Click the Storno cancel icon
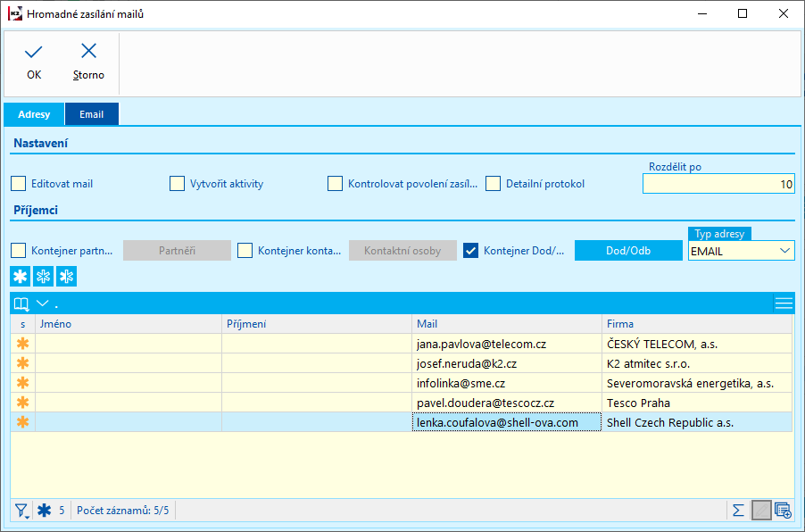Viewport: 805px width, 532px height. [x=88, y=52]
